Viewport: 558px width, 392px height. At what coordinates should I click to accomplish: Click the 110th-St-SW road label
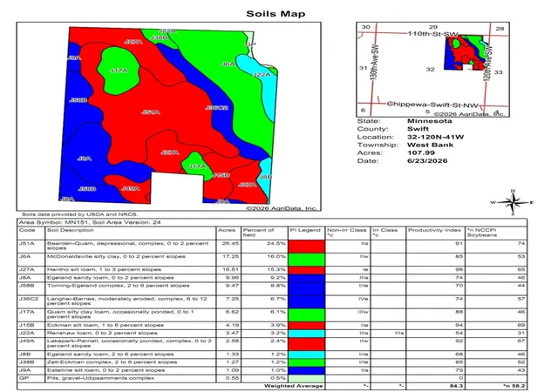(432, 34)
